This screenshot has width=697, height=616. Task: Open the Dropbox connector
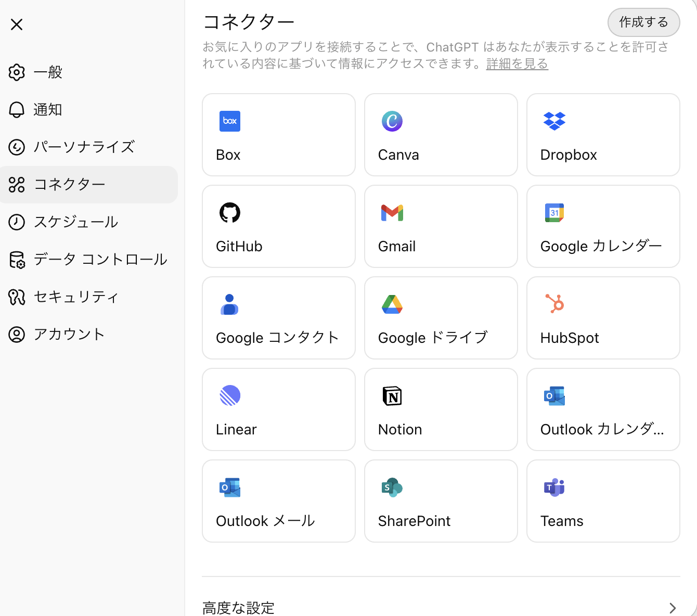tap(603, 135)
